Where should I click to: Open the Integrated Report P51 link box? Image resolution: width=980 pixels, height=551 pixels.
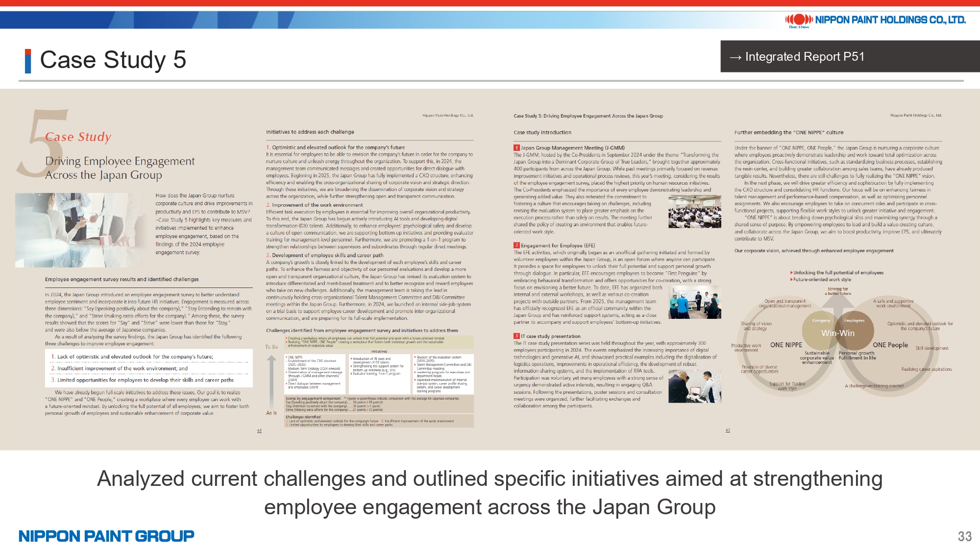click(850, 56)
